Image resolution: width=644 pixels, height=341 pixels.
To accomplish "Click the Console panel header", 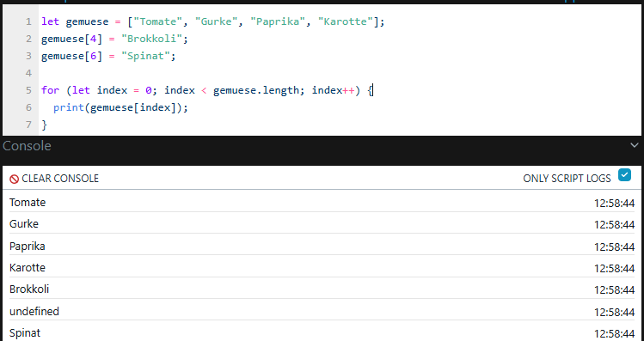I will click(x=28, y=146).
